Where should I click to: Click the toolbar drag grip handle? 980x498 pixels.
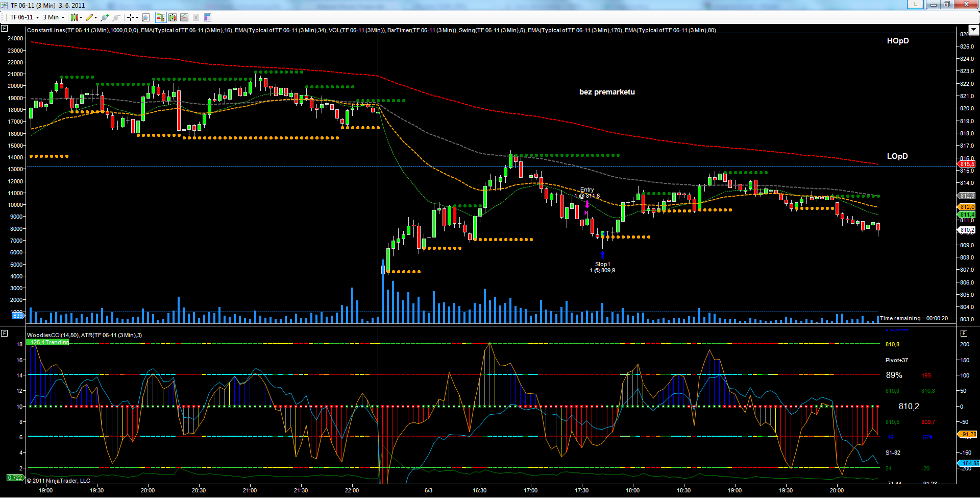3,17
